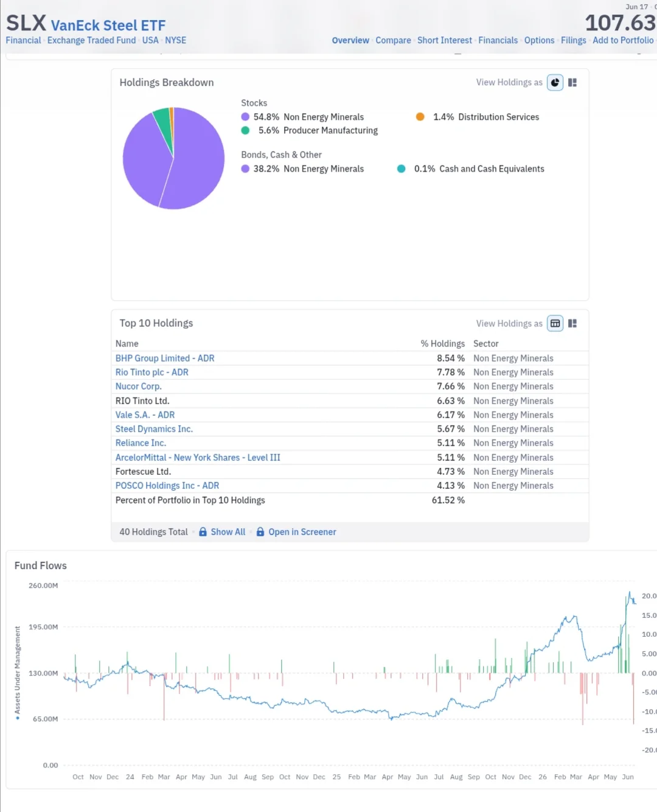Click Holdings Breakdown heading
This screenshot has height=812, width=657.
[167, 82]
